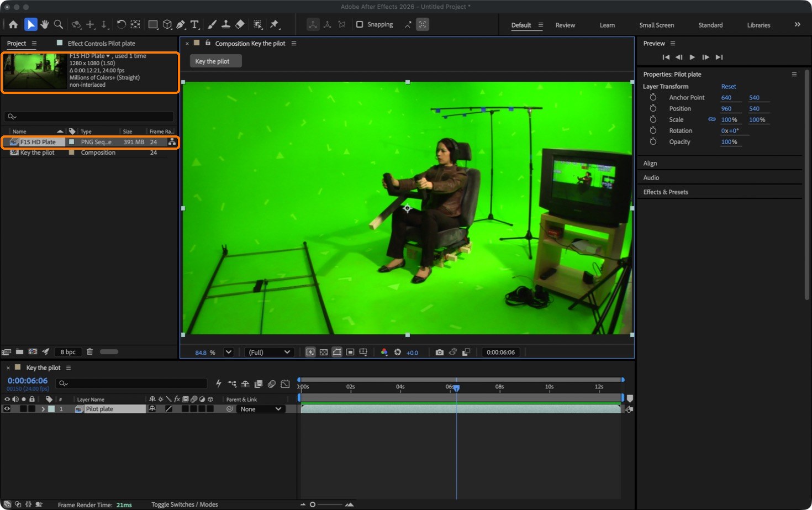Toggle the Motion Blur switch in timeline
The width and height of the screenshot is (812, 510).
(x=272, y=383)
